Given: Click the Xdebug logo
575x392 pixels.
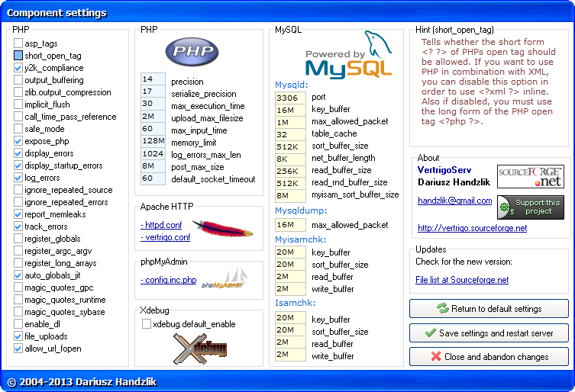Looking at the screenshot, I should click(200, 349).
